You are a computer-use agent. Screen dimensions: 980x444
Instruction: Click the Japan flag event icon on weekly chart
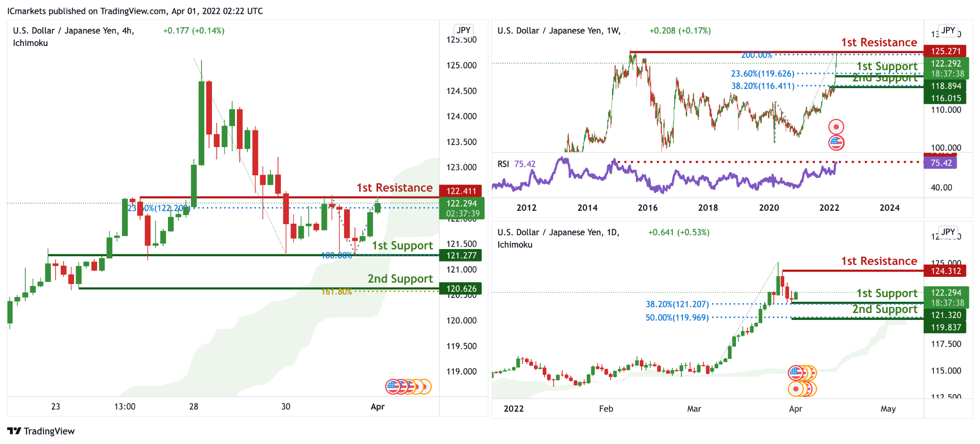point(836,127)
